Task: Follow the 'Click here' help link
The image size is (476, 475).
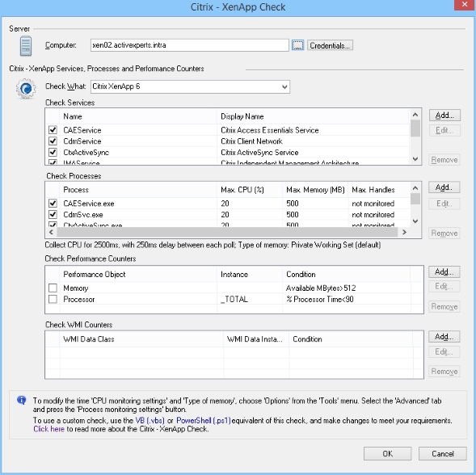Action: click(48, 429)
